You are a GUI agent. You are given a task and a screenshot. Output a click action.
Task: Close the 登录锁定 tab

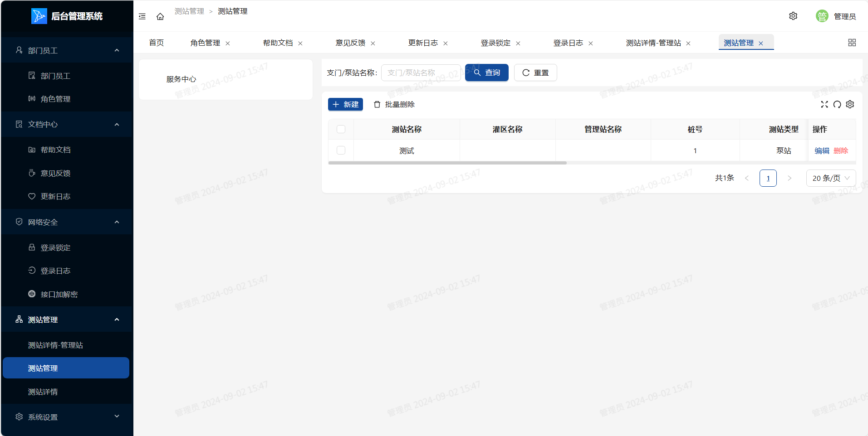coord(518,44)
